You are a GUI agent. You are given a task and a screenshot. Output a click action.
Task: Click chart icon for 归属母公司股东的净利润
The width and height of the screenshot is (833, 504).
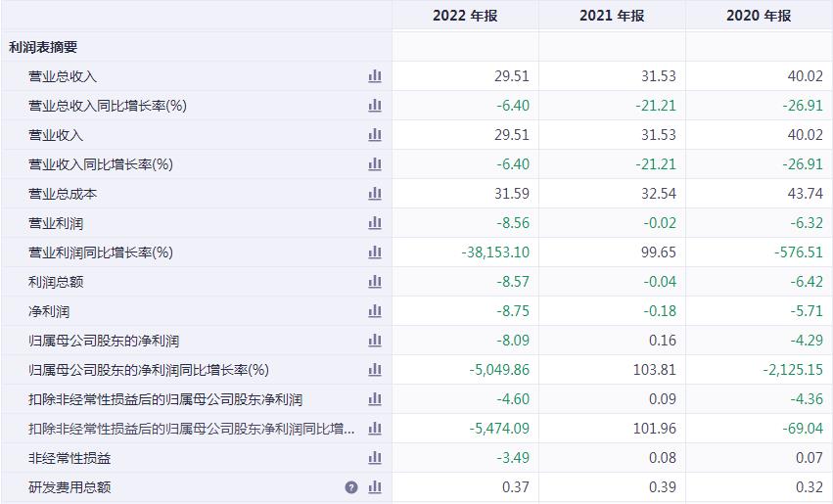(375, 340)
